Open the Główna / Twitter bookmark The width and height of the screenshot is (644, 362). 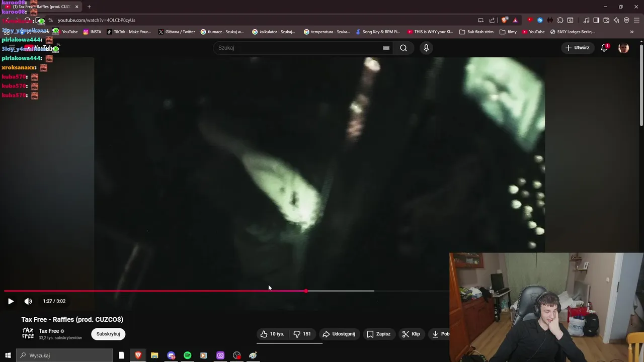177,32
